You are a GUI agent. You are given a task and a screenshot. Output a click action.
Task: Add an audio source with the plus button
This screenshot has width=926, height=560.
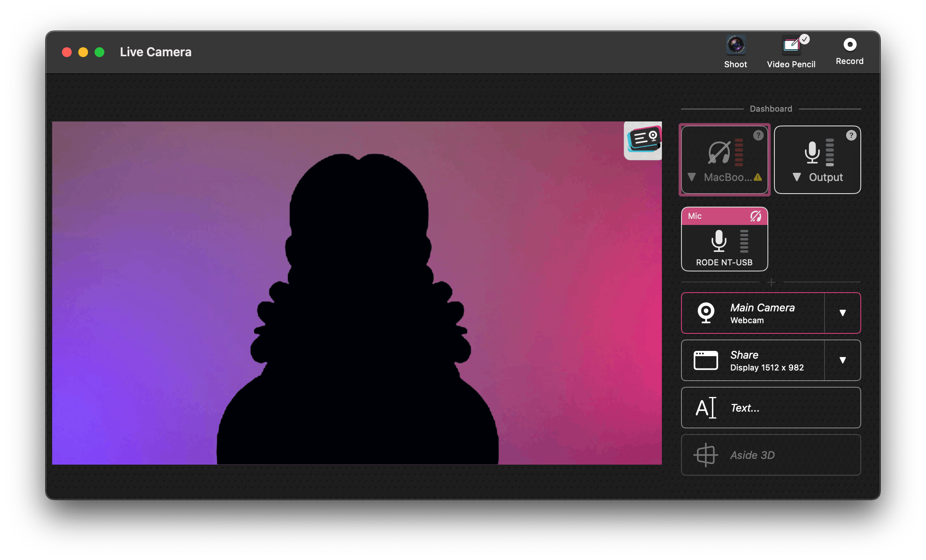(x=771, y=282)
